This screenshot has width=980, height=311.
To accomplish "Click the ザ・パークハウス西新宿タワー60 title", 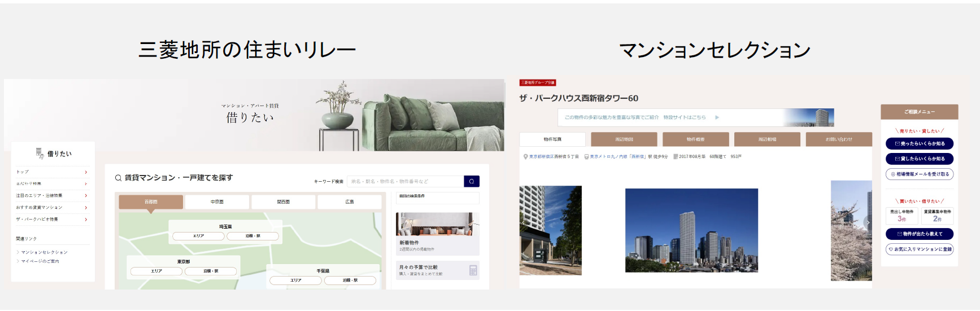I will [x=579, y=98].
